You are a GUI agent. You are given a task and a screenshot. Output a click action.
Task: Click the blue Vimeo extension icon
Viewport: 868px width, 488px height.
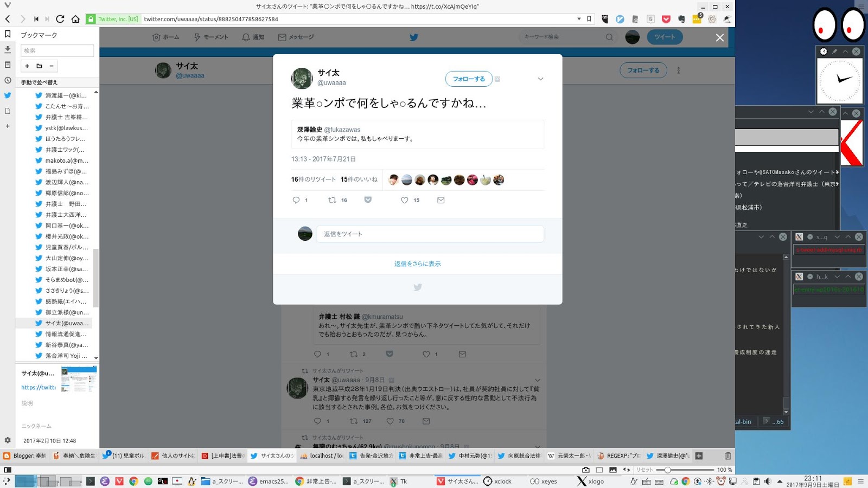click(620, 19)
